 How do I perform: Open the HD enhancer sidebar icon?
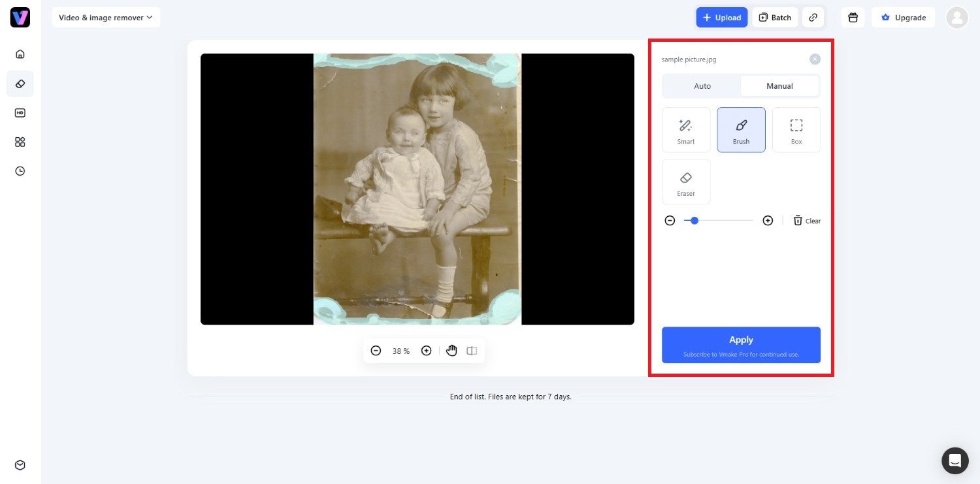pyautogui.click(x=20, y=113)
